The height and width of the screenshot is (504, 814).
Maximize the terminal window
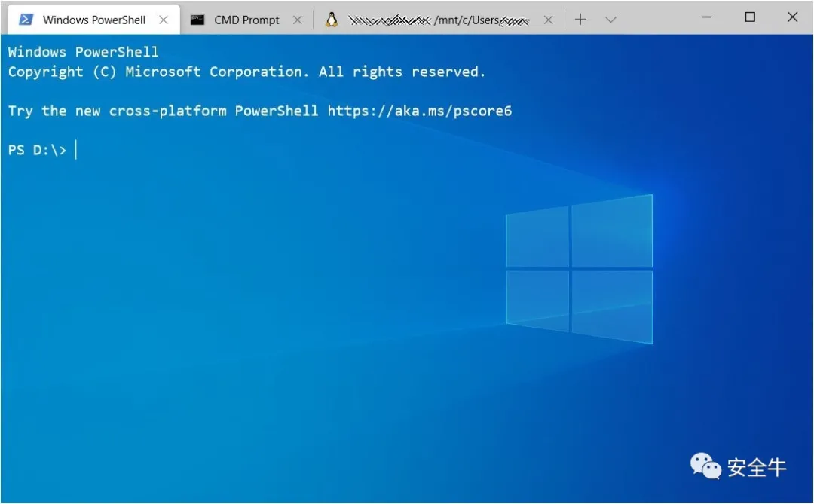750,17
